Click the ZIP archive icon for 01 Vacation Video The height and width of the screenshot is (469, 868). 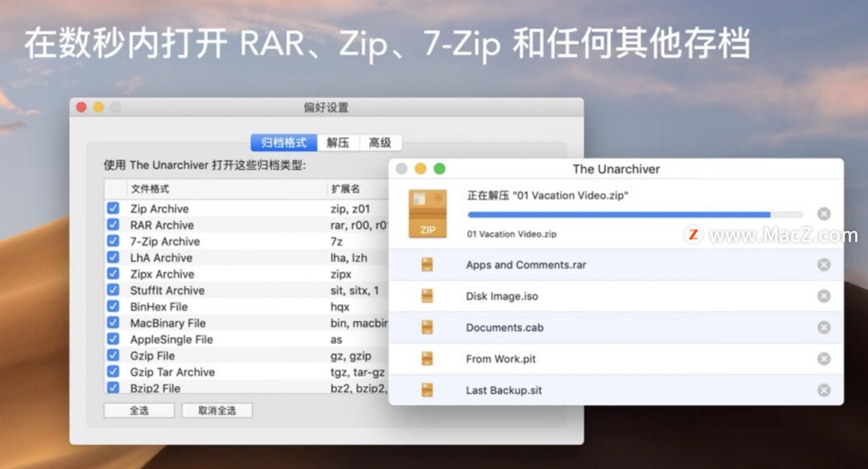(427, 214)
